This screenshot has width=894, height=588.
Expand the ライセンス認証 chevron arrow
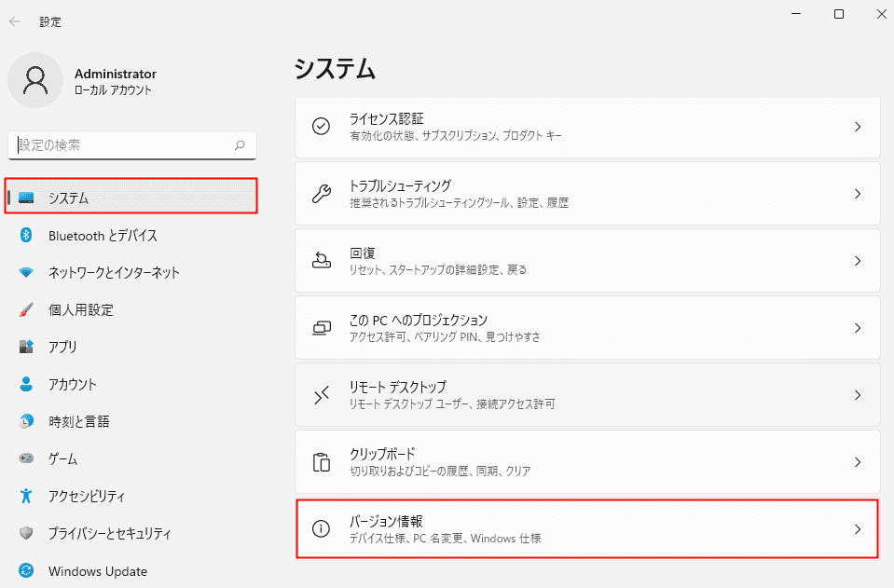coord(858,127)
